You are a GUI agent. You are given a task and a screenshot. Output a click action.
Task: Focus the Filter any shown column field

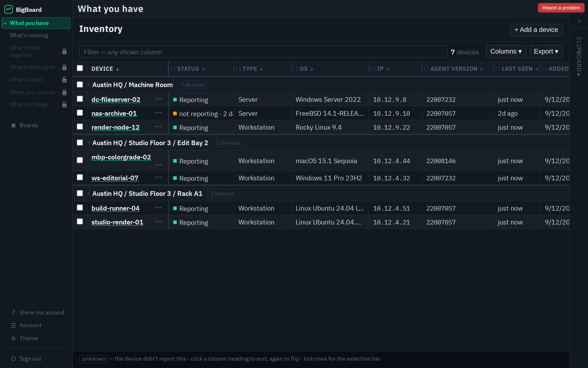click(x=263, y=52)
